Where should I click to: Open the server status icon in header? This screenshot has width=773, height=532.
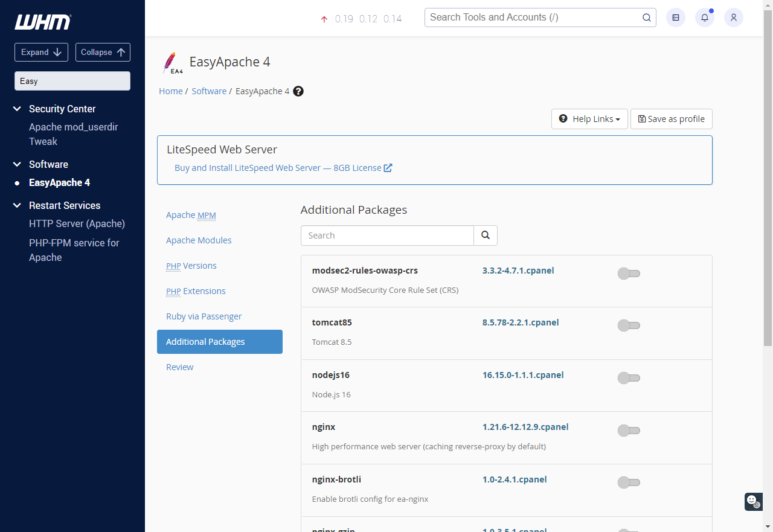pos(676,18)
